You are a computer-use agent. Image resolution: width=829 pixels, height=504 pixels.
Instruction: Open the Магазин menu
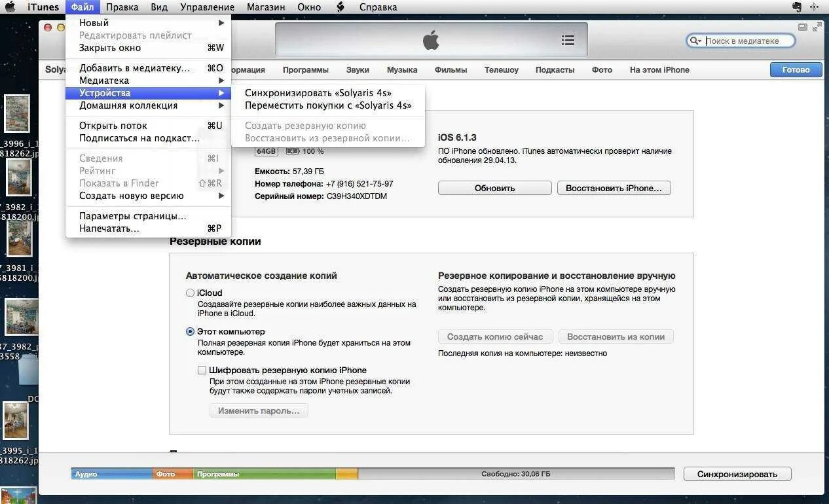tap(266, 7)
